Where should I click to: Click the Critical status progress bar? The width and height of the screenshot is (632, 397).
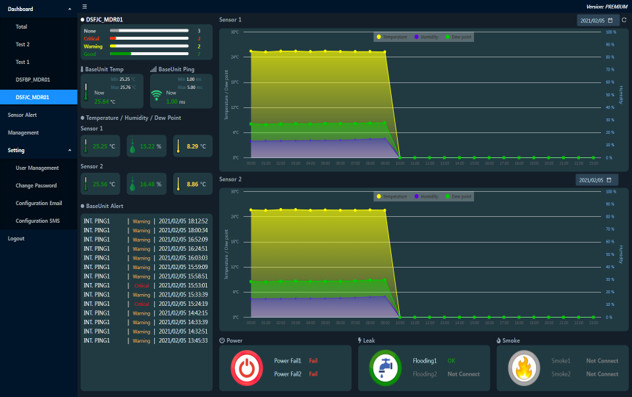(x=149, y=38)
